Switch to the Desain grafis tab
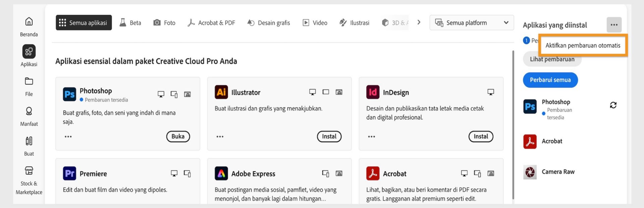Image resolution: width=644 pixels, height=208 pixels. (269, 23)
